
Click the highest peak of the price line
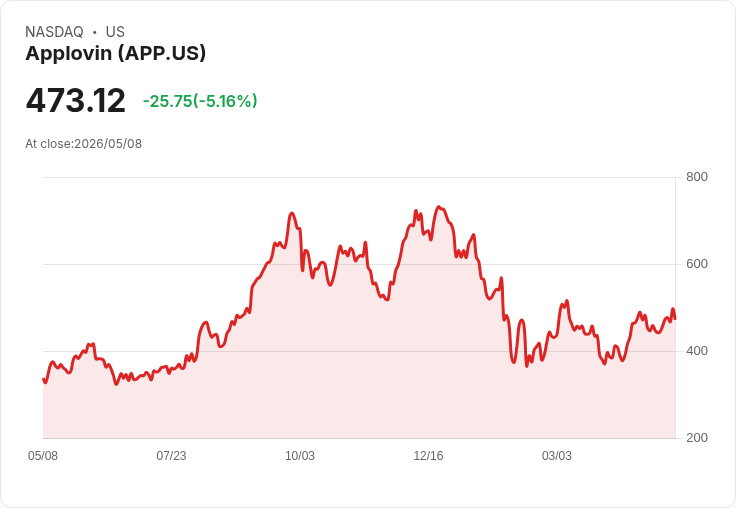(438, 207)
